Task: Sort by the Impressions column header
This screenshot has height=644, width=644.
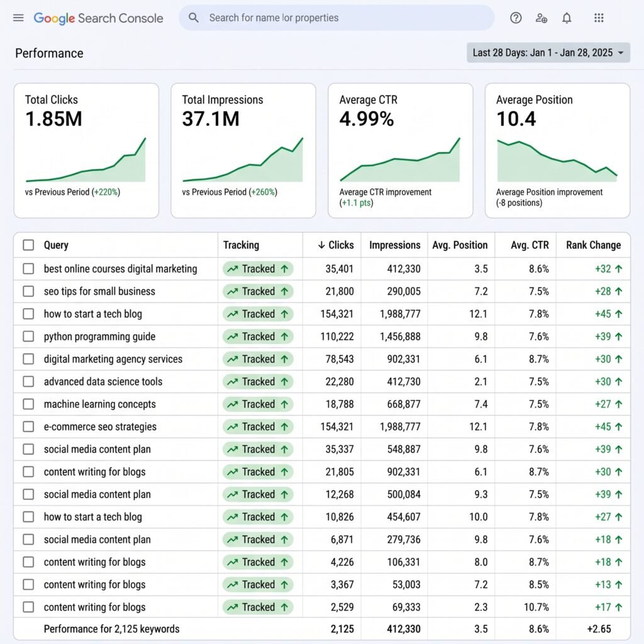Action: click(395, 245)
